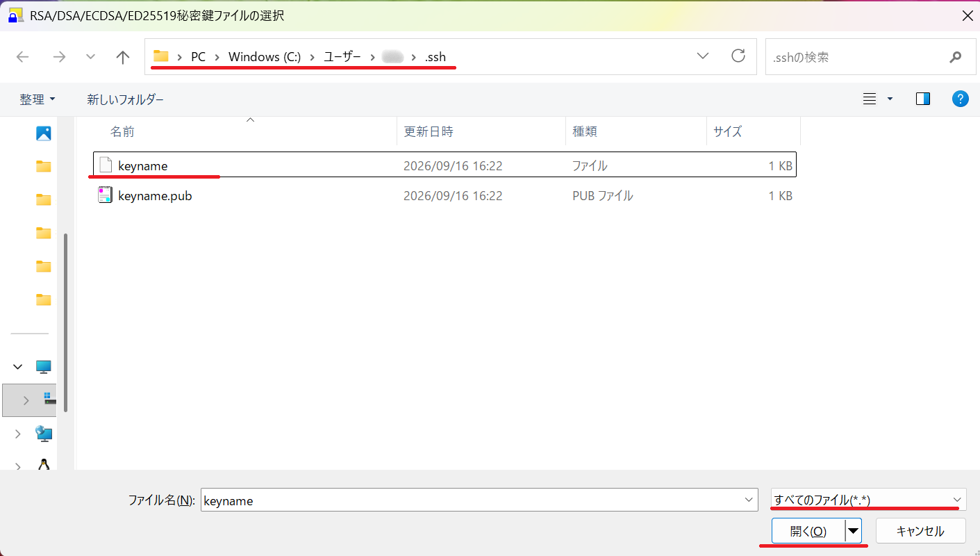980x556 pixels.
Task: Click the 開く(O) button
Action: [808, 532]
